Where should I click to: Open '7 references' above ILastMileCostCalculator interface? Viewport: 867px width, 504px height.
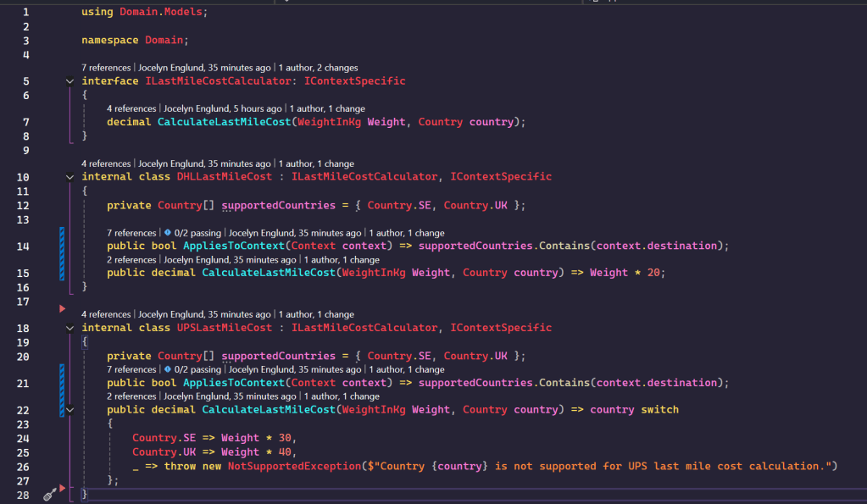(106, 68)
